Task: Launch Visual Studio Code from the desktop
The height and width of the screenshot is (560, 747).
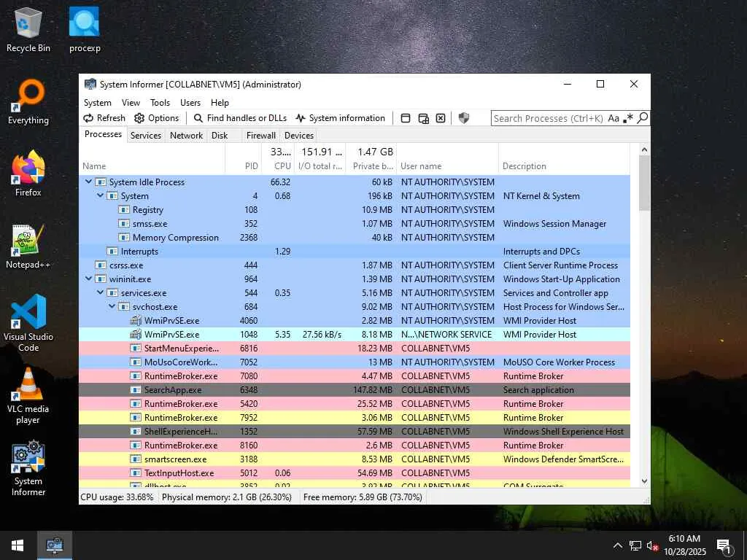Action: tap(28, 323)
